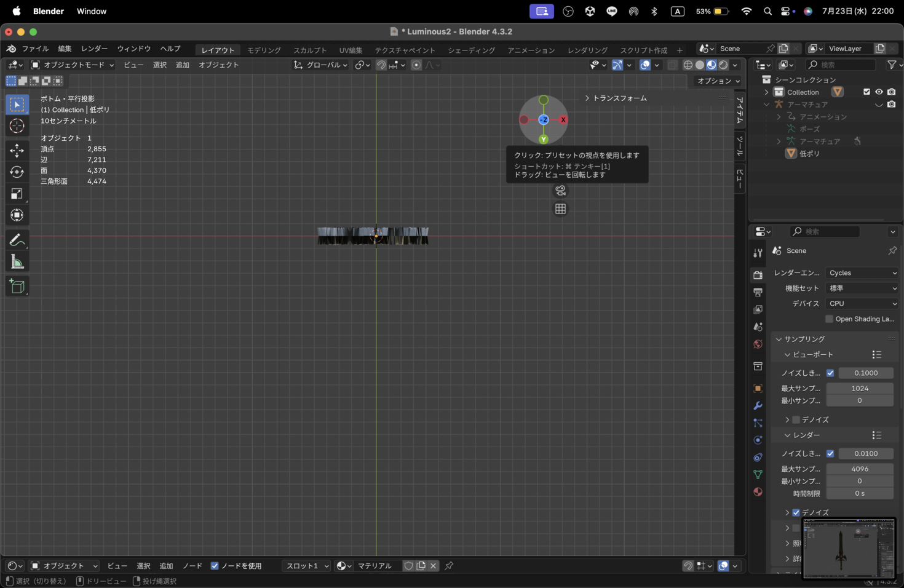The height and width of the screenshot is (588, 904).
Task: Select the Move tool in the toolbar
Action: coord(17,150)
